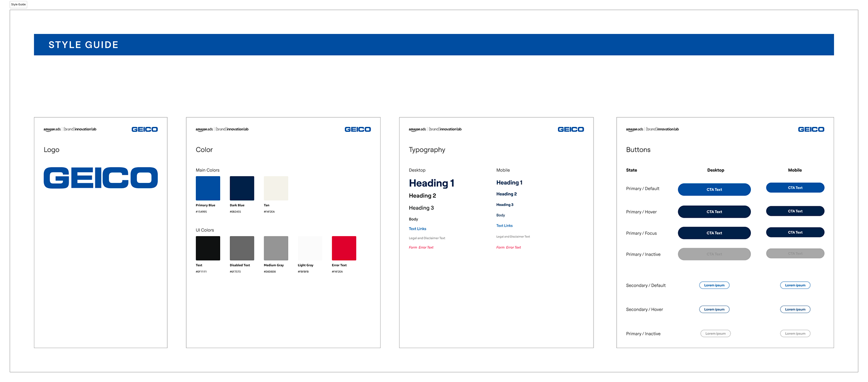Pick the red Error Text swatch

(x=344, y=248)
